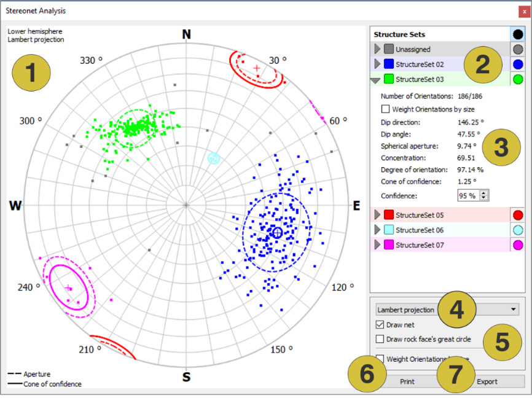
Task: Click the blue StructureSet 02 square icon
Action: point(388,64)
